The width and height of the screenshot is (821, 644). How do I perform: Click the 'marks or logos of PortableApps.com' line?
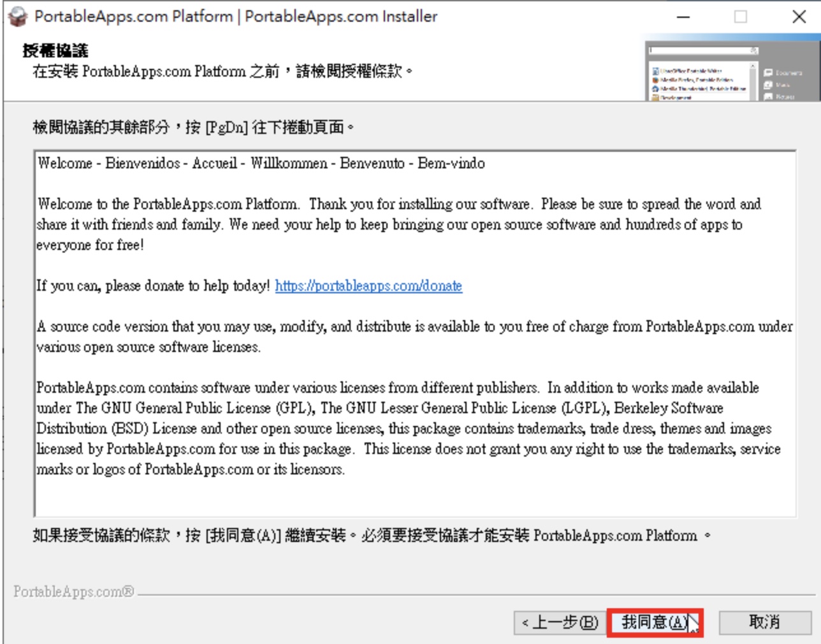[191, 469]
